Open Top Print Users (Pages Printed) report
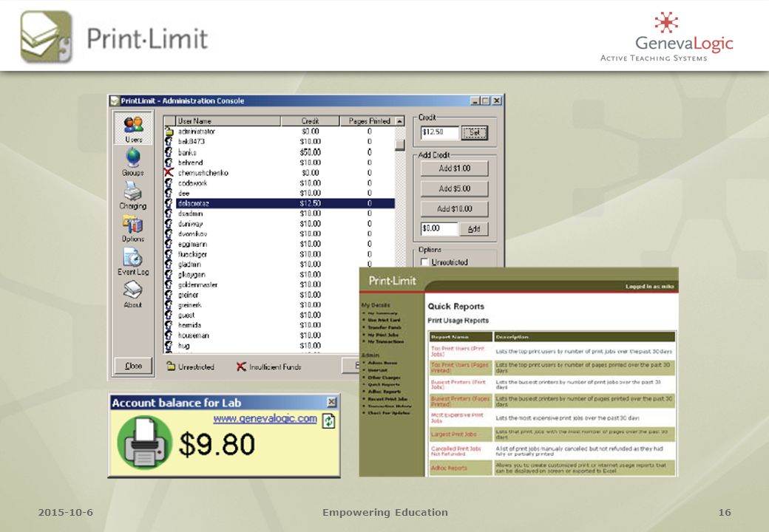The height and width of the screenshot is (532, 769). (459, 367)
